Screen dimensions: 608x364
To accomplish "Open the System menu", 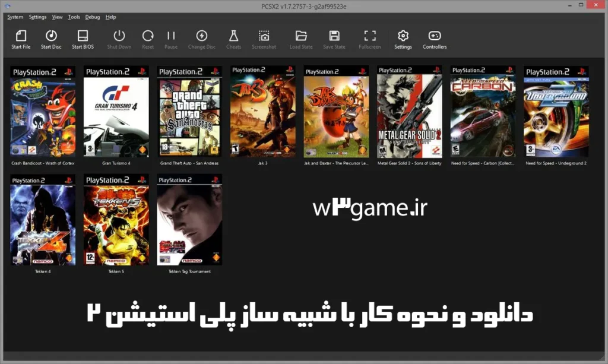I will [15, 17].
